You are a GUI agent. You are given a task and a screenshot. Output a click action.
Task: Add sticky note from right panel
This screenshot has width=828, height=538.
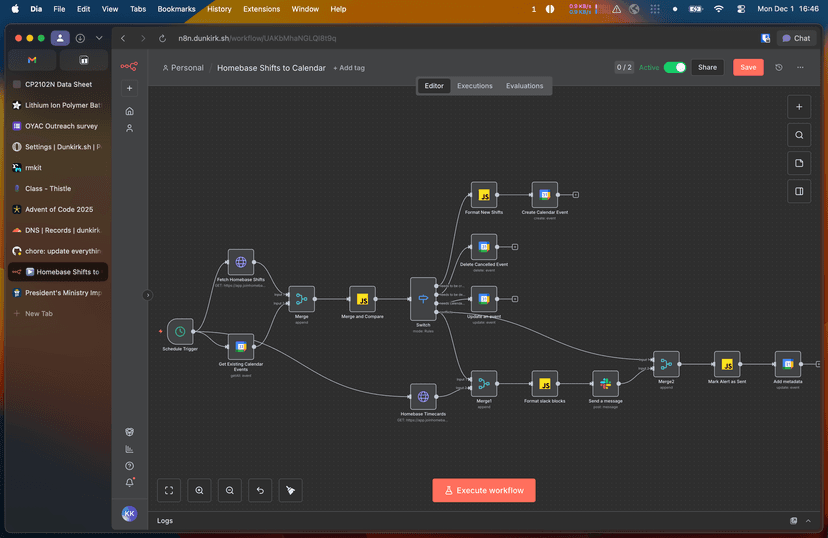(x=798, y=163)
